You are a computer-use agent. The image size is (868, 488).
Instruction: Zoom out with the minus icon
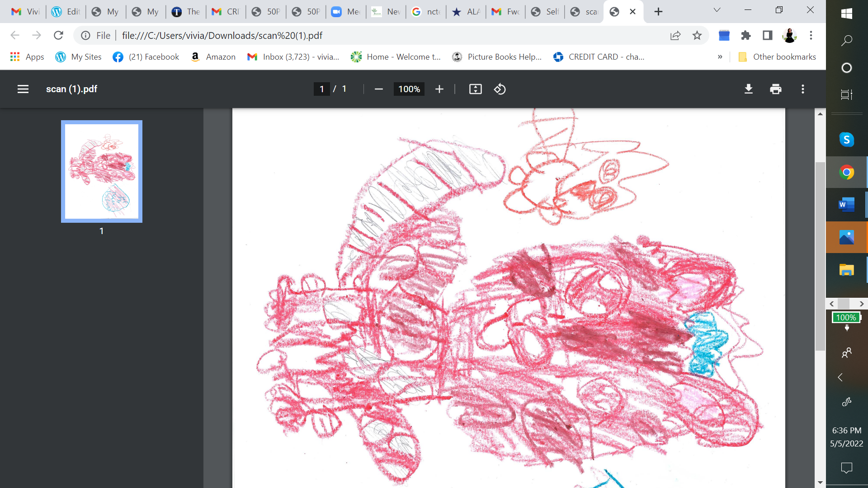tap(379, 89)
